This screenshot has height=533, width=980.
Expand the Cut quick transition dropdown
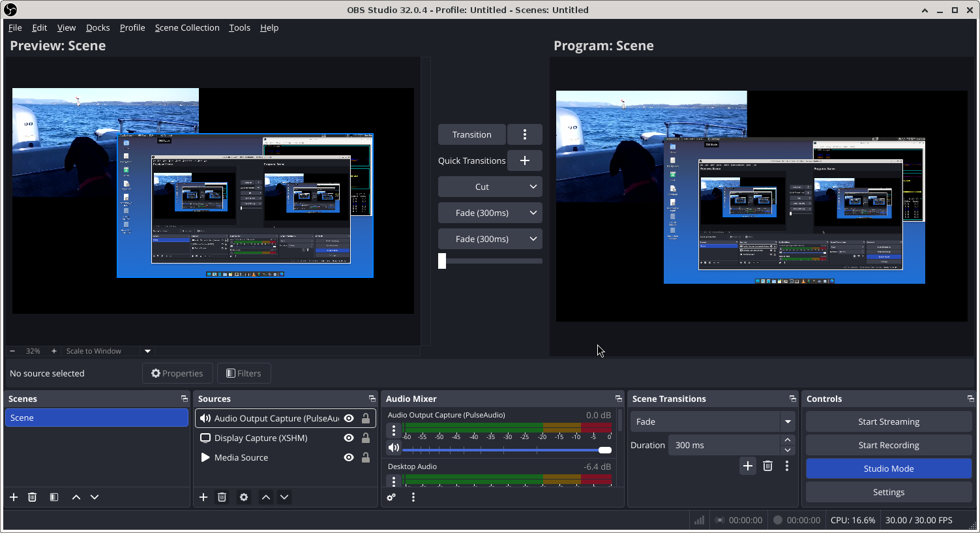tap(533, 187)
